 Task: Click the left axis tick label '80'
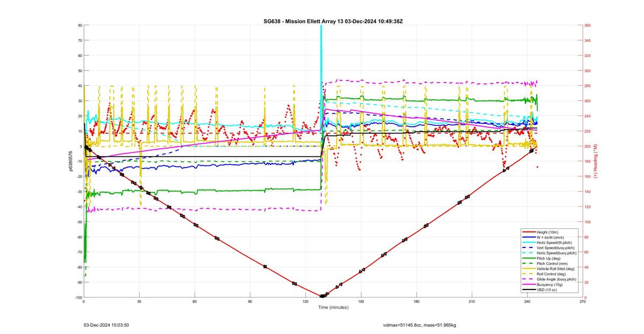coord(80,25)
